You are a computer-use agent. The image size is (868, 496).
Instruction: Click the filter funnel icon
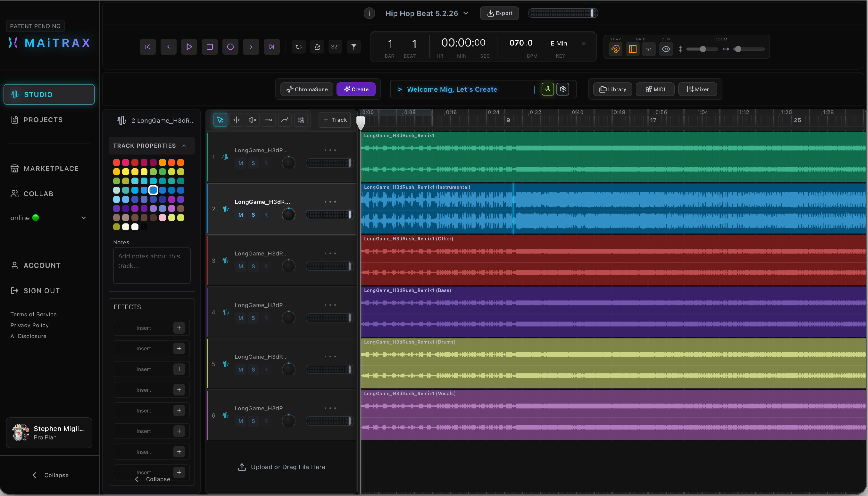354,47
